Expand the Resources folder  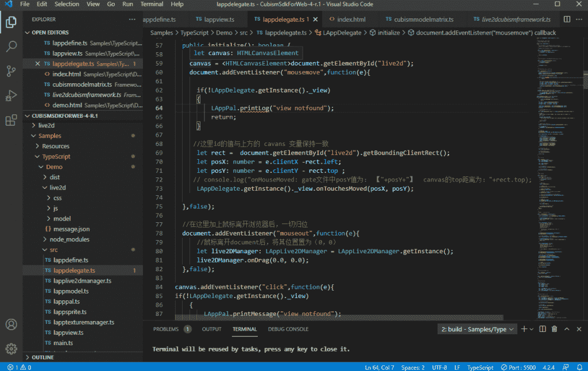tap(56, 146)
